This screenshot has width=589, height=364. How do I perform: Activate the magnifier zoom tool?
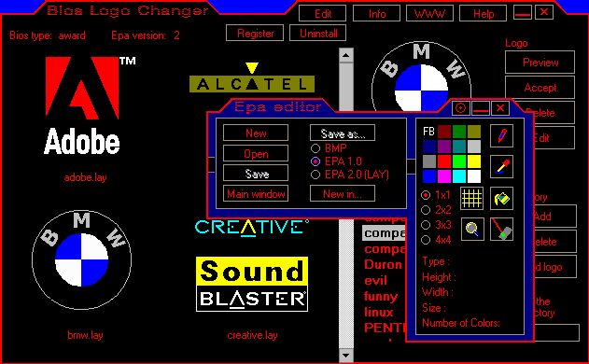(x=471, y=229)
